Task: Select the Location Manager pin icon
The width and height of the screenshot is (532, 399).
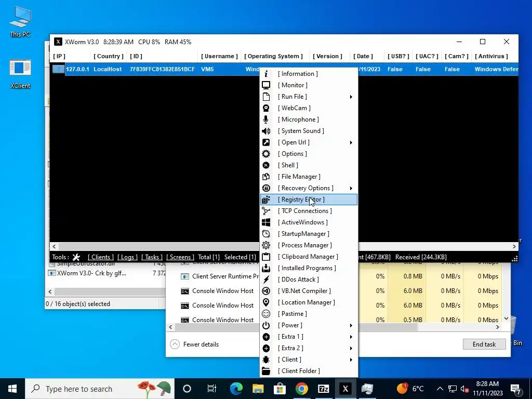Action: [266, 302]
